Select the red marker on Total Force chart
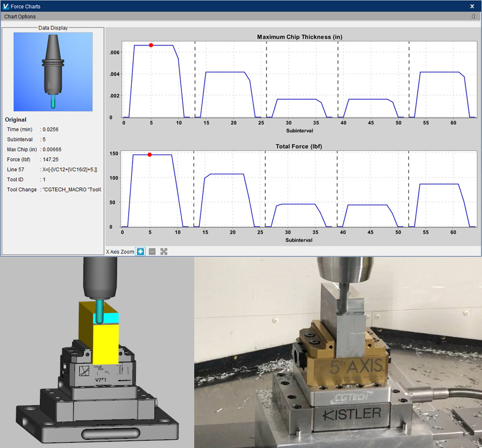 149,154
